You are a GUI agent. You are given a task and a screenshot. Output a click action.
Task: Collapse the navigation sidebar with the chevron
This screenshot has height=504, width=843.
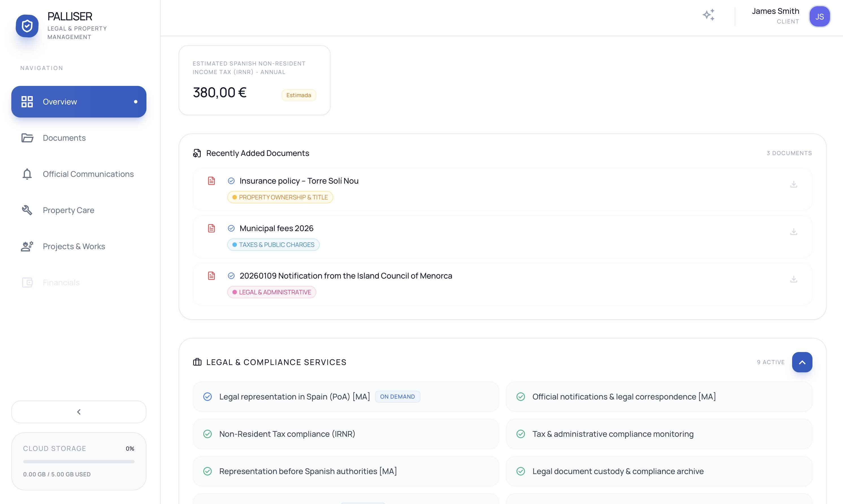pos(79,412)
